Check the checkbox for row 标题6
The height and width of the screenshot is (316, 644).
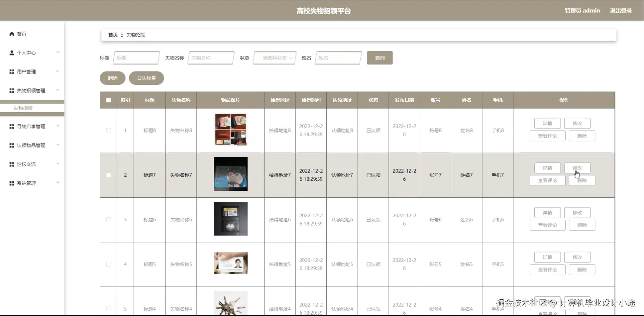(x=109, y=220)
